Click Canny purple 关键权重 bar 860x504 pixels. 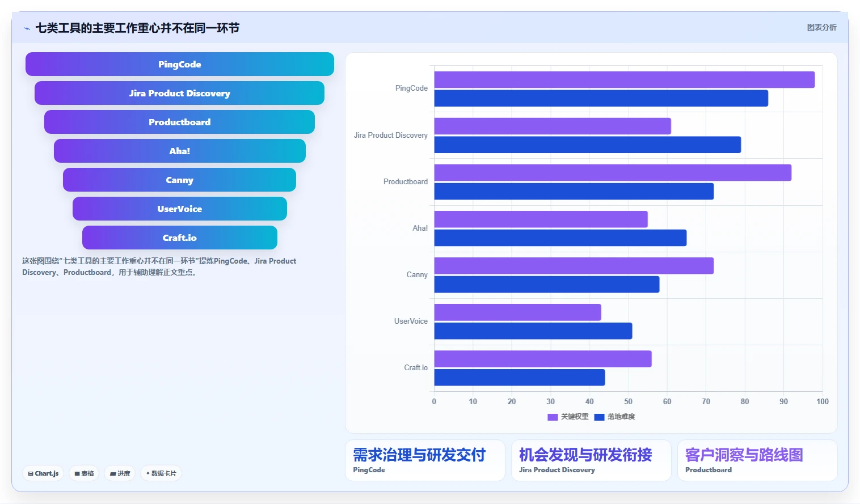(x=574, y=266)
